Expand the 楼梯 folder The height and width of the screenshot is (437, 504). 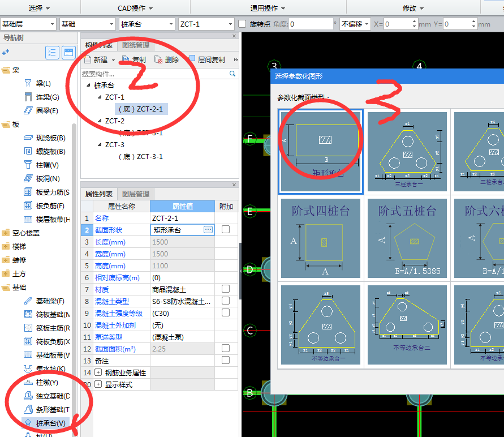6,247
